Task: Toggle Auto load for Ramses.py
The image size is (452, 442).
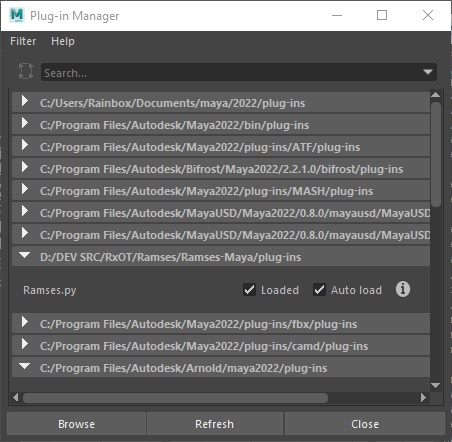Action: pos(319,290)
